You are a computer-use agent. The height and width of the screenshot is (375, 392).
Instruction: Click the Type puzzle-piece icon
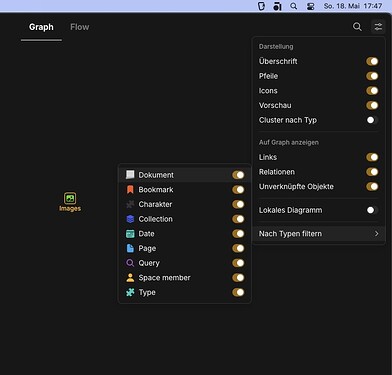130,292
